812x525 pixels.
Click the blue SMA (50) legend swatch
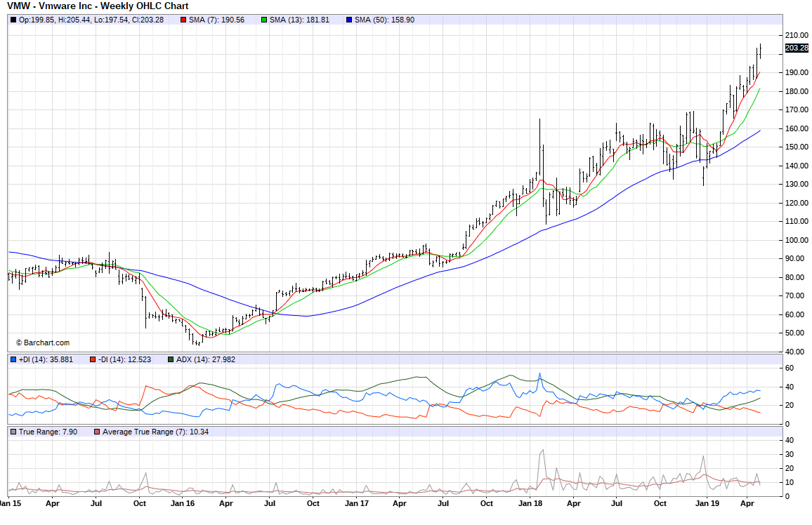coord(349,20)
